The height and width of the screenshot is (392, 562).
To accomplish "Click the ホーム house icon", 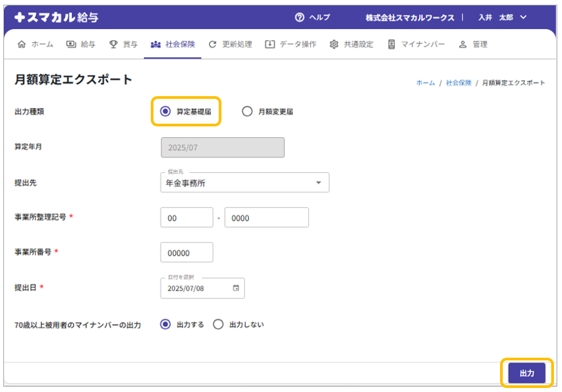I will coord(22,44).
